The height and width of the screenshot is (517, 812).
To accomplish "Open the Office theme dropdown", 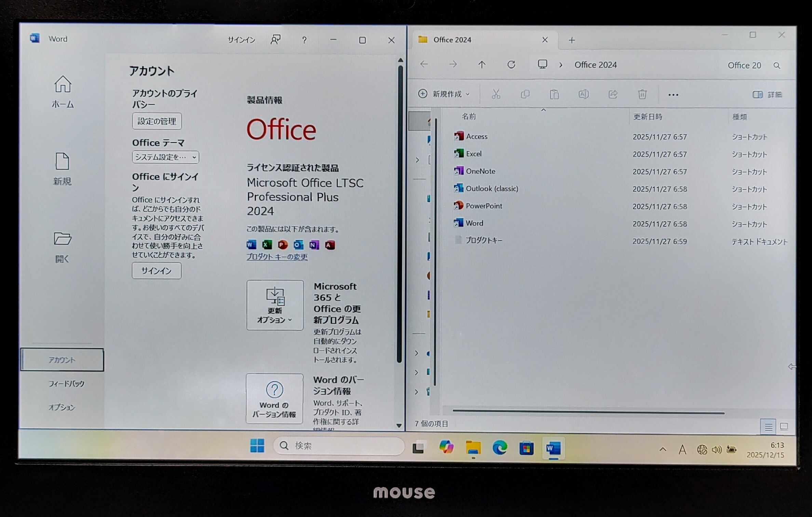I will (165, 157).
